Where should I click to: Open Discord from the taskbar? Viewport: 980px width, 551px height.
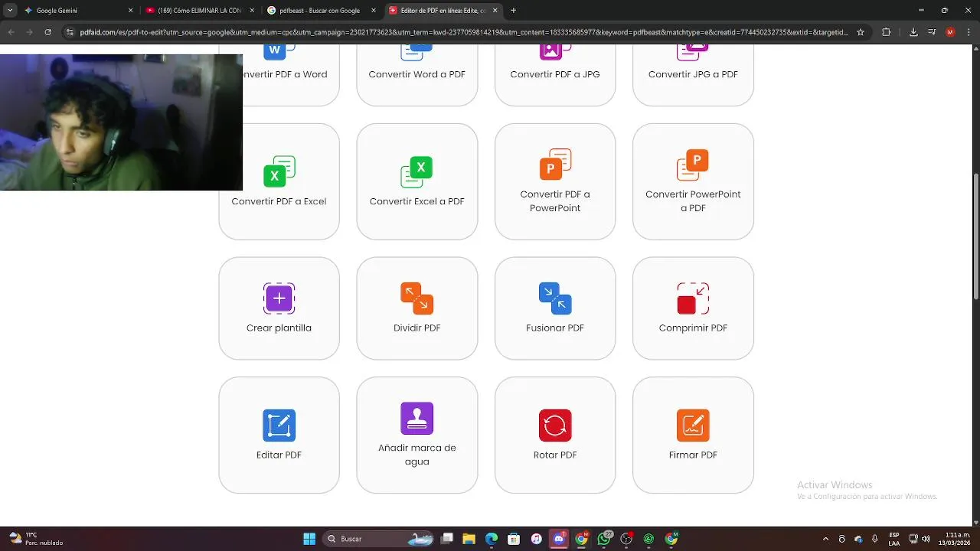coord(559,539)
